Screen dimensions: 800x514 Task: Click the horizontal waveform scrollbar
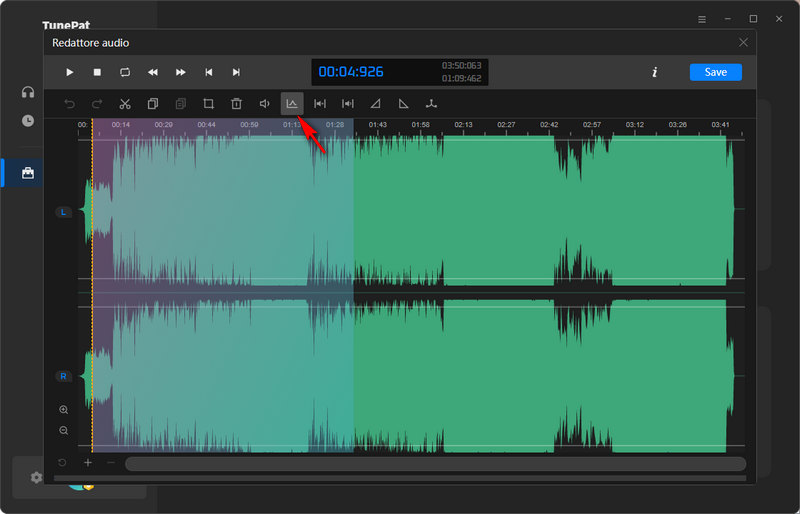click(x=435, y=463)
